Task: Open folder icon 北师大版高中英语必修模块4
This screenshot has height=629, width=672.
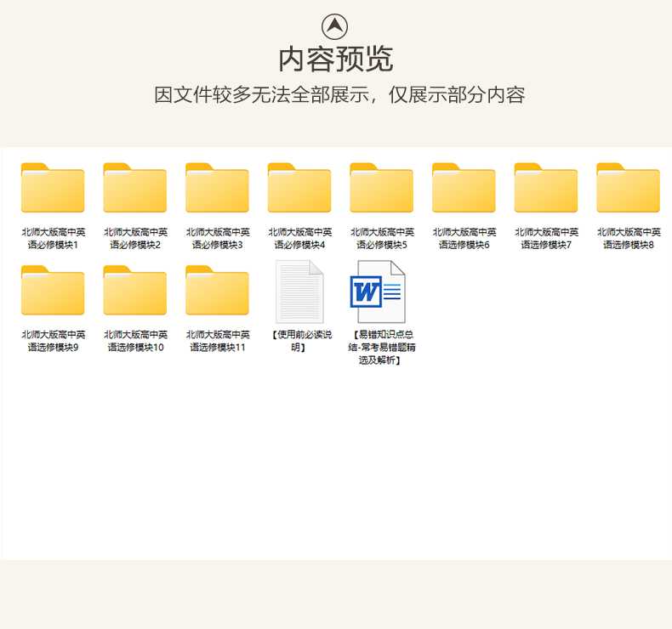Action: 299,188
